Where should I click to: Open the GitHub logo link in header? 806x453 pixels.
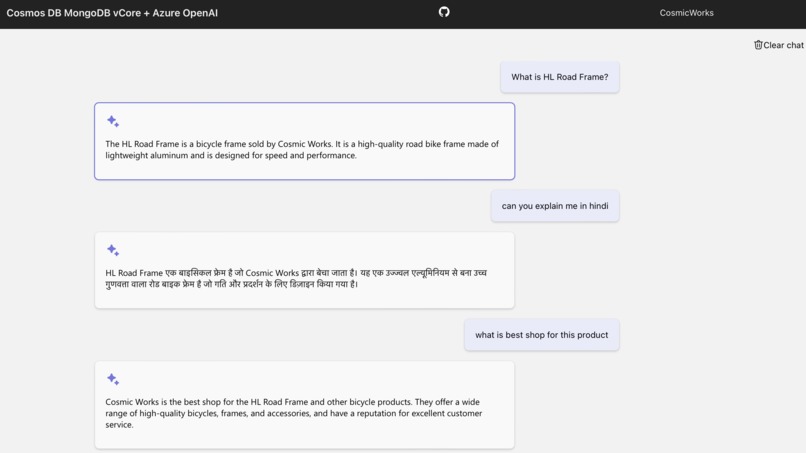pos(444,12)
